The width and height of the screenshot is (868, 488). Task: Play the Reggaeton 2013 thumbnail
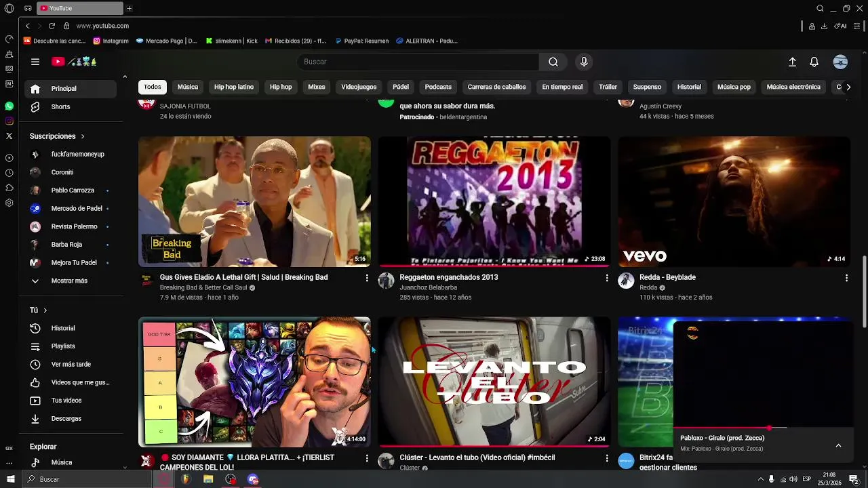pos(494,202)
